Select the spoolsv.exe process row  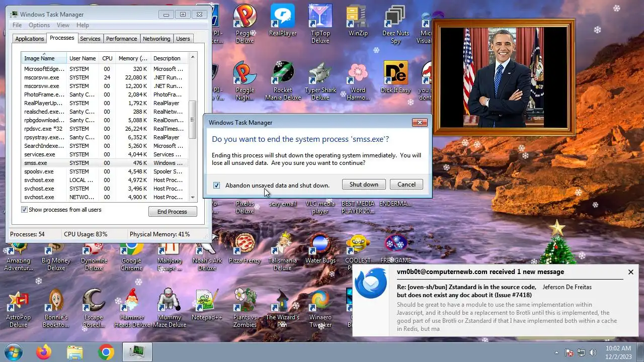click(105, 171)
